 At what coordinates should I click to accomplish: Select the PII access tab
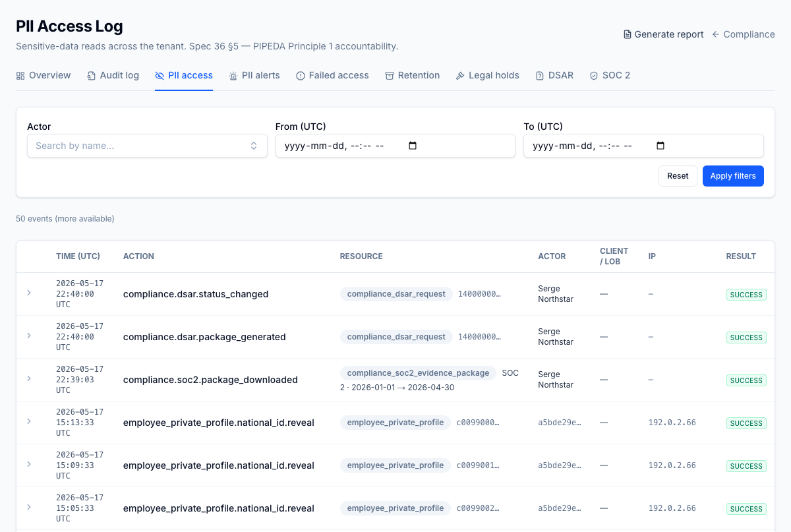click(184, 76)
